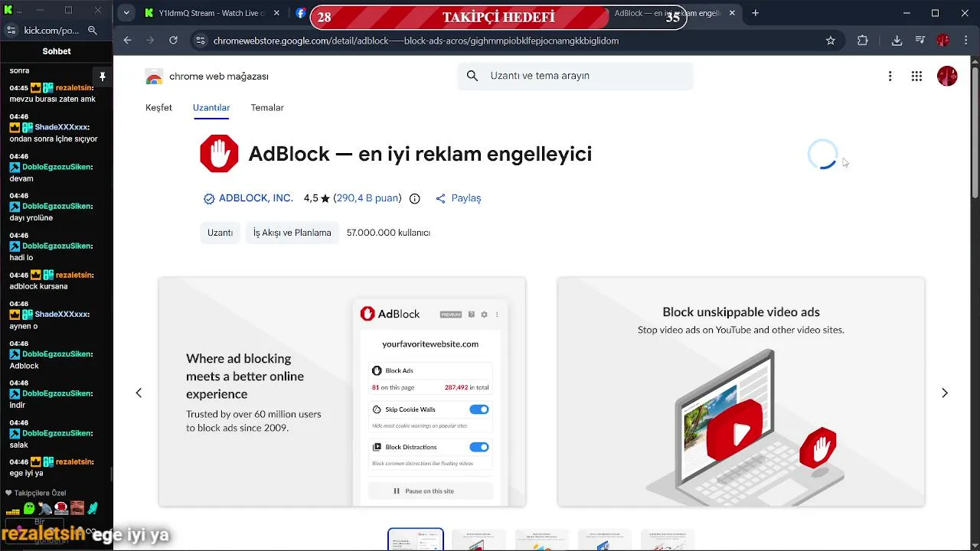This screenshot has width=980, height=551.
Task: Click the Block unskippable video ads slide
Action: (x=741, y=392)
